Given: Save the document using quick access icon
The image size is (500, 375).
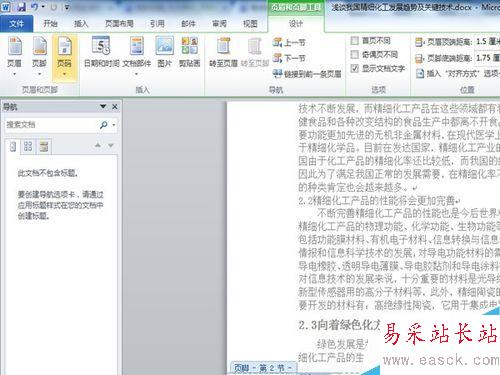Looking at the screenshot, I should (21, 7).
